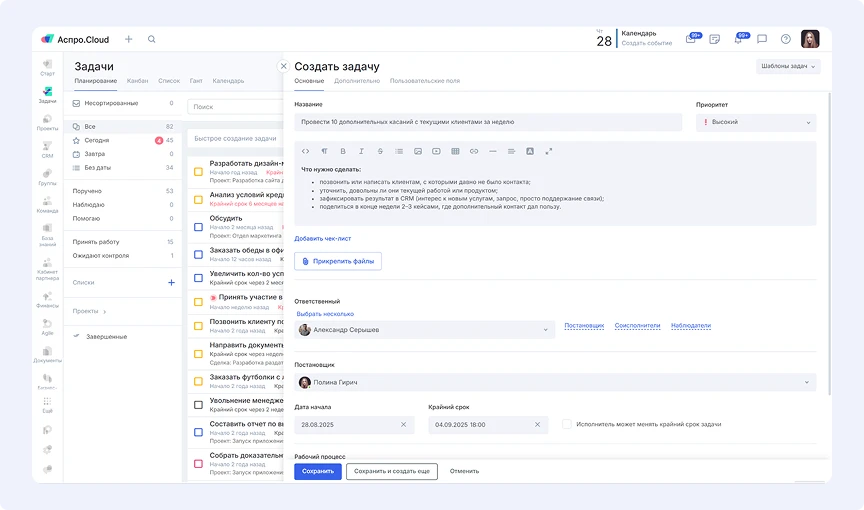This screenshot has width=864, height=510.
Task: Click Прикрепить файлы button
Action: click(338, 261)
